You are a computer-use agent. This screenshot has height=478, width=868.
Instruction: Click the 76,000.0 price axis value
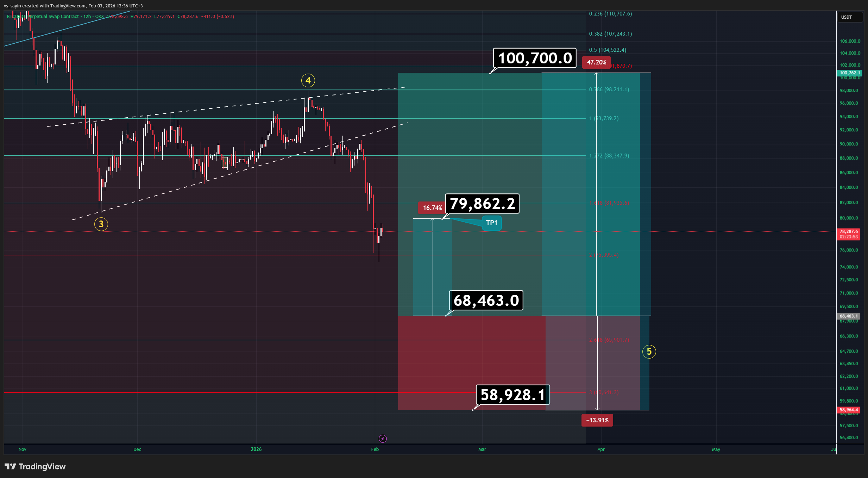849,250
